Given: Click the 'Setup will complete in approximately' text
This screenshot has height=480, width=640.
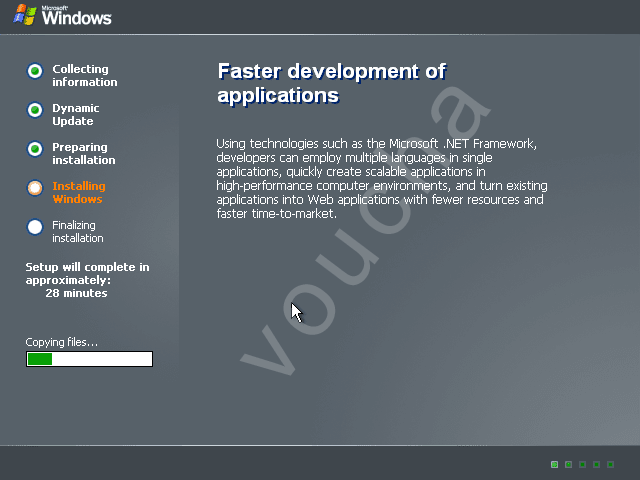Looking at the screenshot, I should (87, 273).
